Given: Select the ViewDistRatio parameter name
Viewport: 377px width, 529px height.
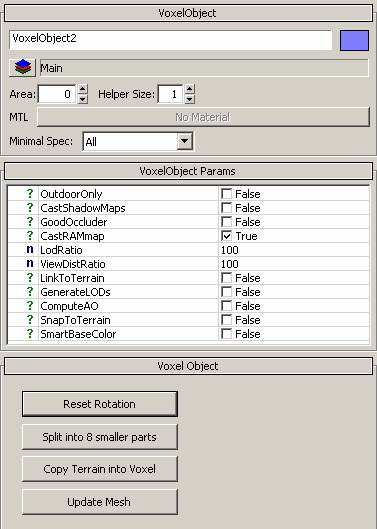Looking at the screenshot, I should 73,264.
